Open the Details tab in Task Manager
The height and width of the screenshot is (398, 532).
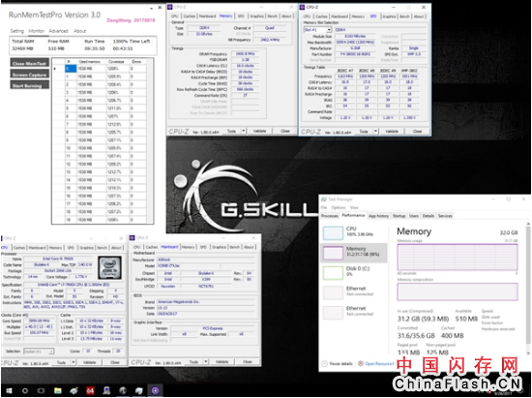pyautogui.click(x=429, y=216)
